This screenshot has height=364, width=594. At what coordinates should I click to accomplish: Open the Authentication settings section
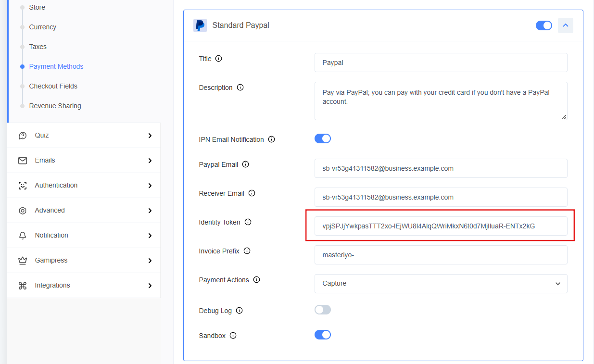[84, 186]
